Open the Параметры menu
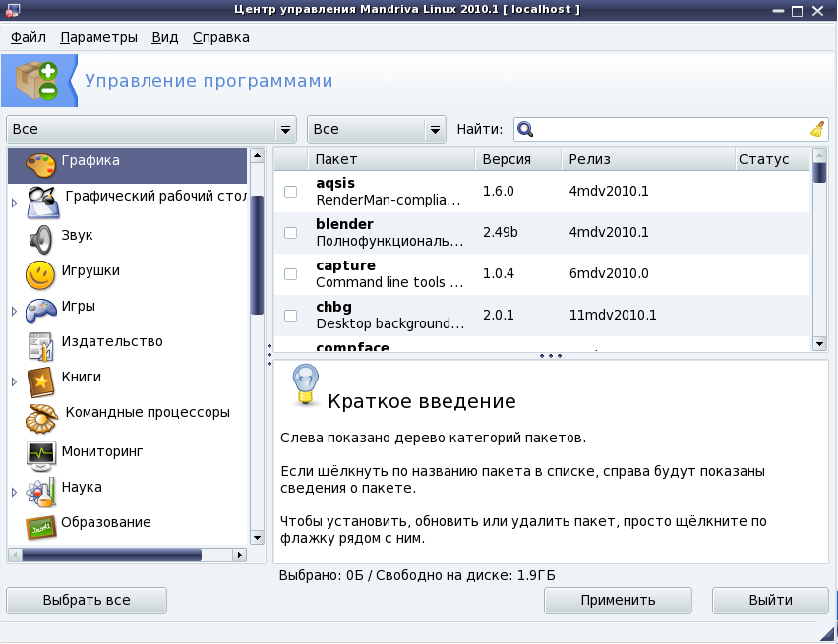The height and width of the screenshot is (644, 838). point(99,38)
